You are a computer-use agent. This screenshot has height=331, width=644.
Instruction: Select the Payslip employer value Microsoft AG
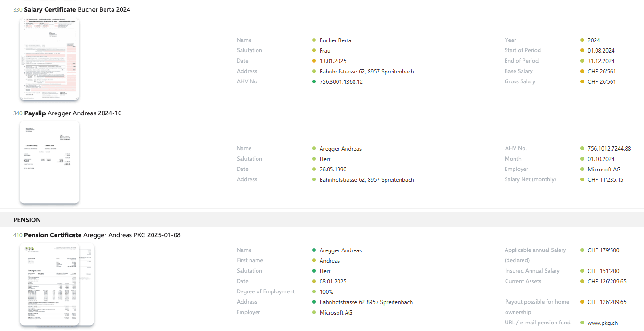tap(604, 169)
